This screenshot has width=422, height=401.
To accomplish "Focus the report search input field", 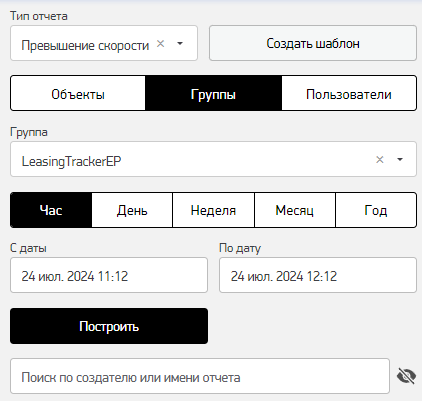I will tap(200, 376).
